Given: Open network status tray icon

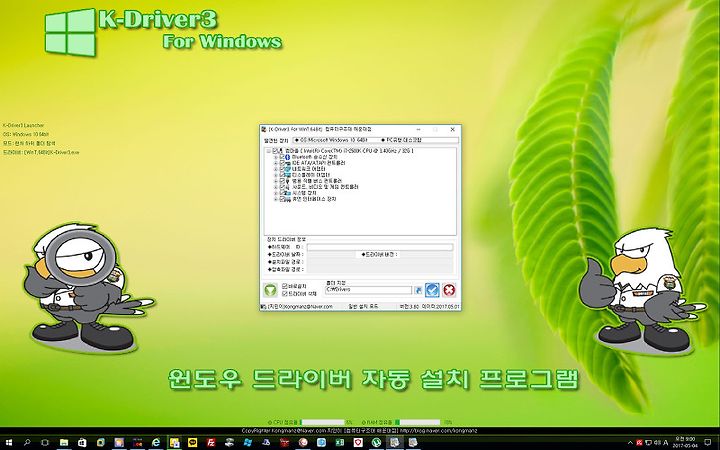Looking at the screenshot, I should tap(648, 443).
